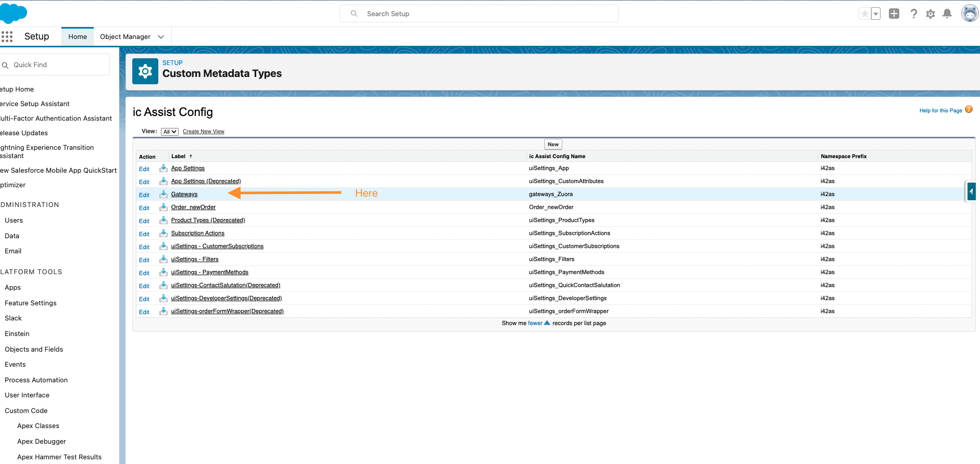Open the Order_newOrder record link
The height and width of the screenshot is (464, 980).
tap(193, 207)
